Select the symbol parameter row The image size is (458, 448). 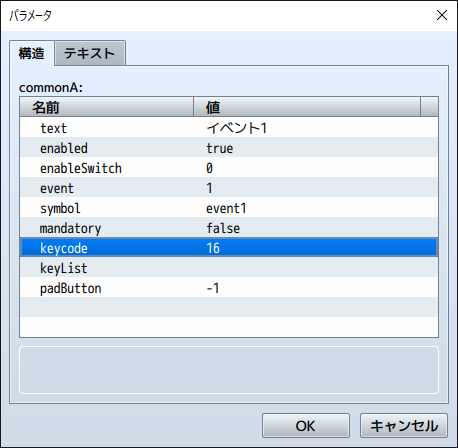229,208
